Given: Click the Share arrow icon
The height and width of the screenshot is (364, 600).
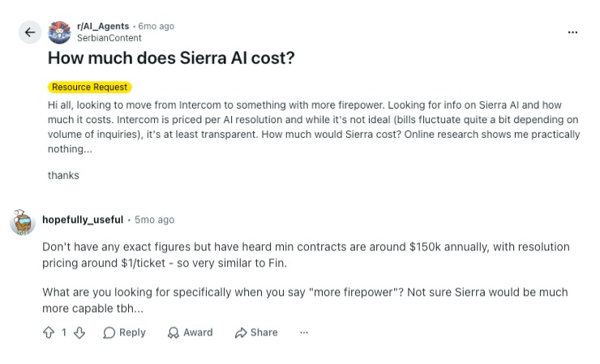Looking at the screenshot, I should [x=241, y=332].
